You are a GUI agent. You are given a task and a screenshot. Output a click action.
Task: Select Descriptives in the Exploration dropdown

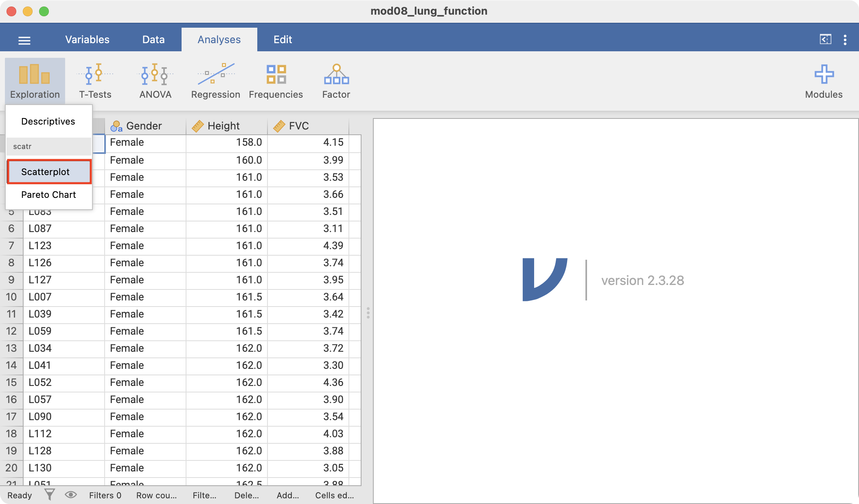click(x=48, y=121)
